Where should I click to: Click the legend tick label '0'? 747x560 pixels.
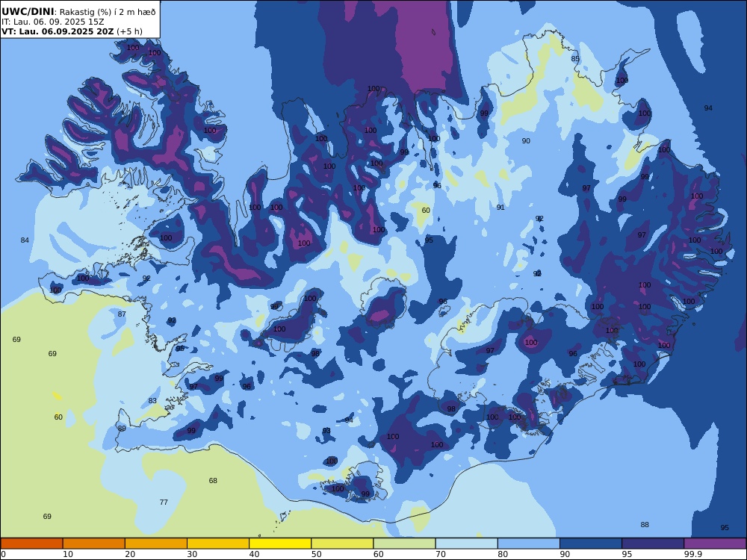coord(3,554)
